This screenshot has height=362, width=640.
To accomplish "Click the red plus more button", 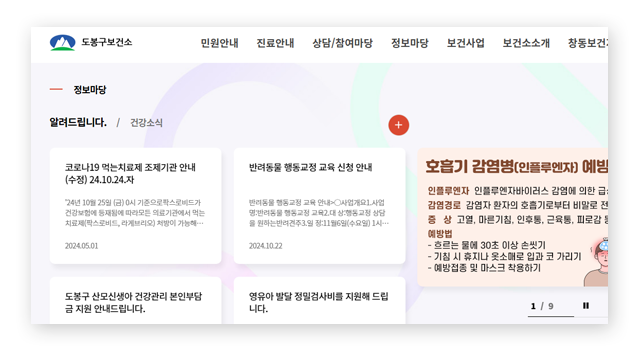I will (398, 125).
